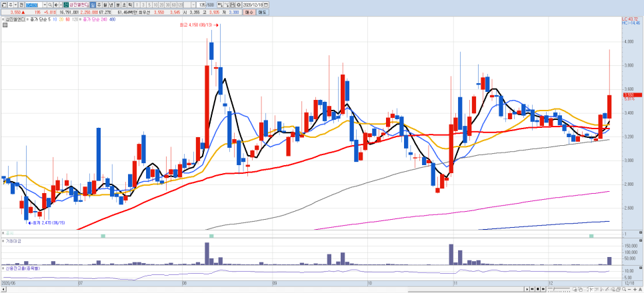Open the 주 type dropdown arrow
This screenshot has height=293, width=644.
point(15,5)
